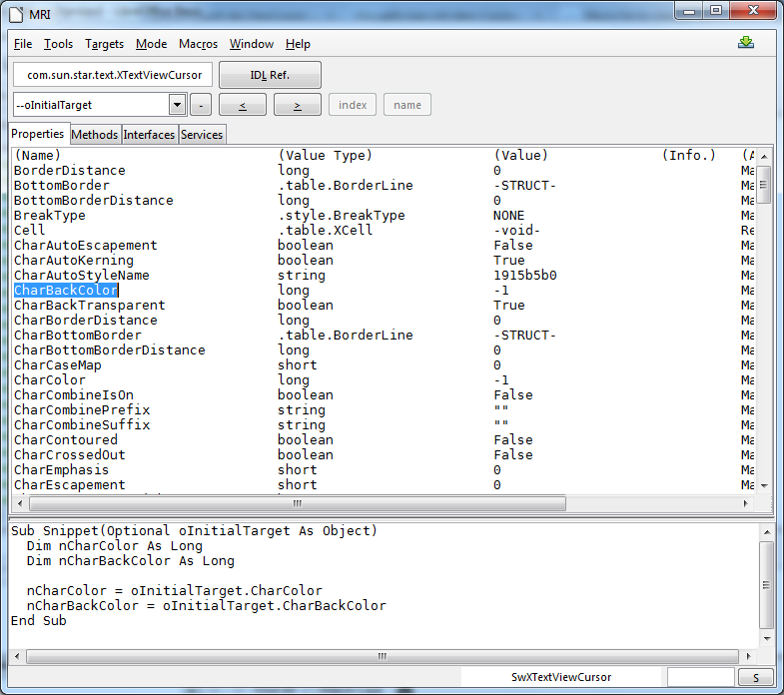
Task: Select the CharColor property name
Action: pyautogui.click(x=50, y=380)
